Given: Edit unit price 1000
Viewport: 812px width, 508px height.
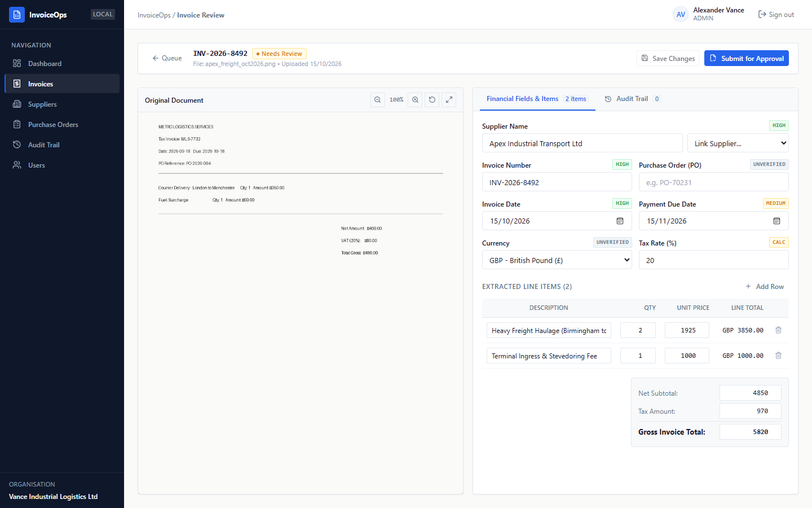Looking at the screenshot, I should (687, 356).
